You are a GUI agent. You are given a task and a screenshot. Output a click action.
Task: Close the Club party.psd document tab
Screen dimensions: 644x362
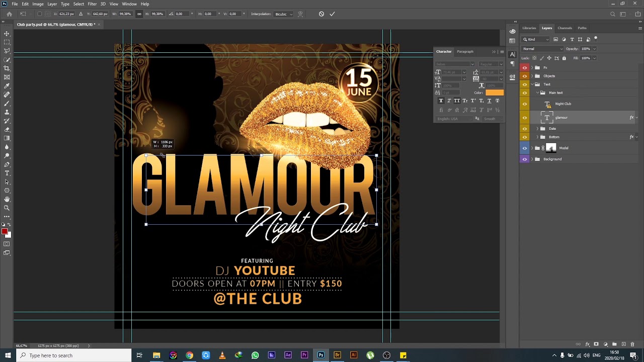tap(99, 24)
